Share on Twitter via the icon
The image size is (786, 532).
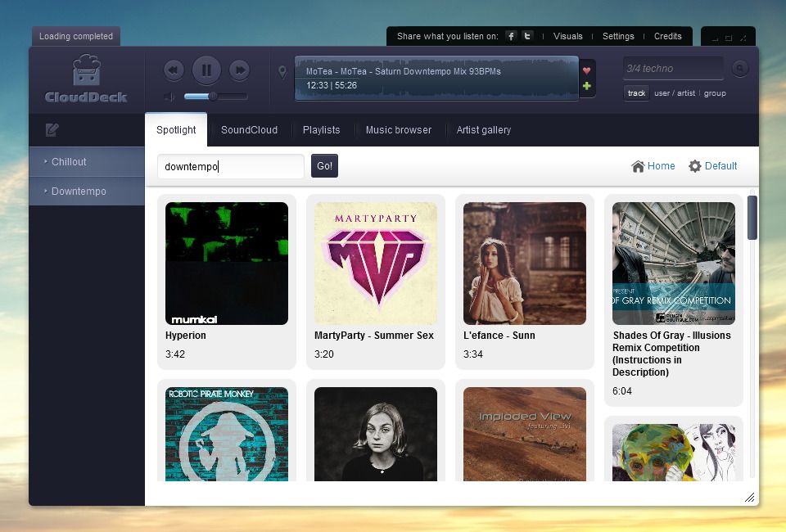click(528, 36)
